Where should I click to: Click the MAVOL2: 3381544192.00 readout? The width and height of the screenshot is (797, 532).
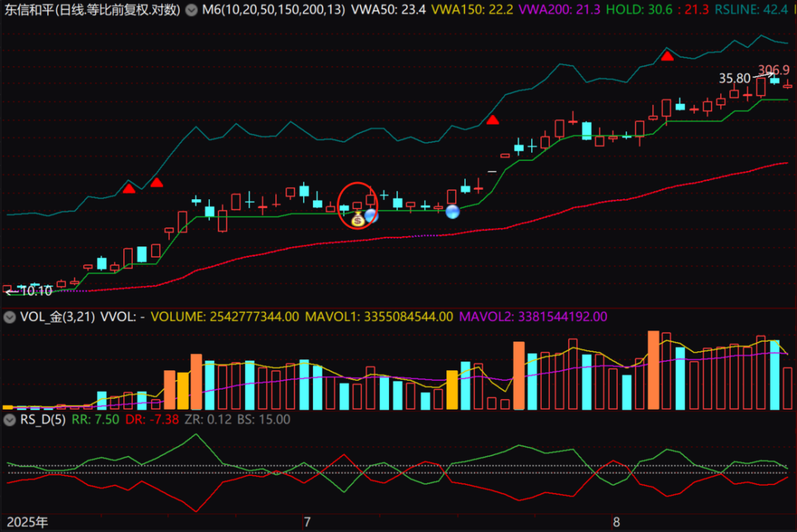coord(534,317)
